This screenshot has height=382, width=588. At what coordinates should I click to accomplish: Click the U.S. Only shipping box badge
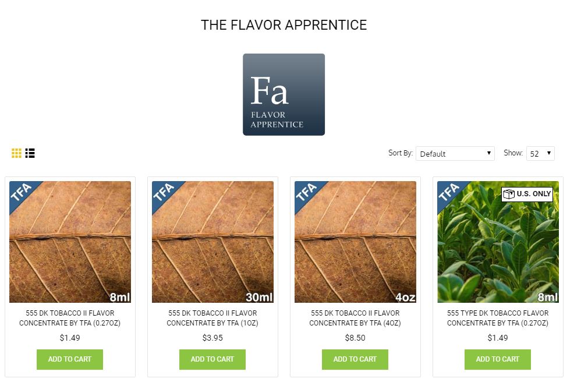(x=527, y=194)
